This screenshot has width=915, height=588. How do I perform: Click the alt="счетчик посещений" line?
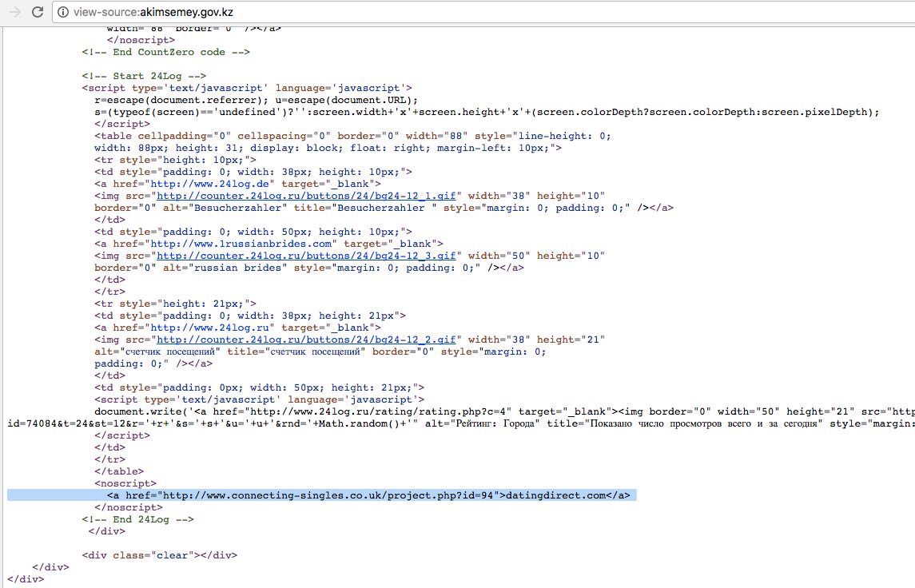coord(320,352)
